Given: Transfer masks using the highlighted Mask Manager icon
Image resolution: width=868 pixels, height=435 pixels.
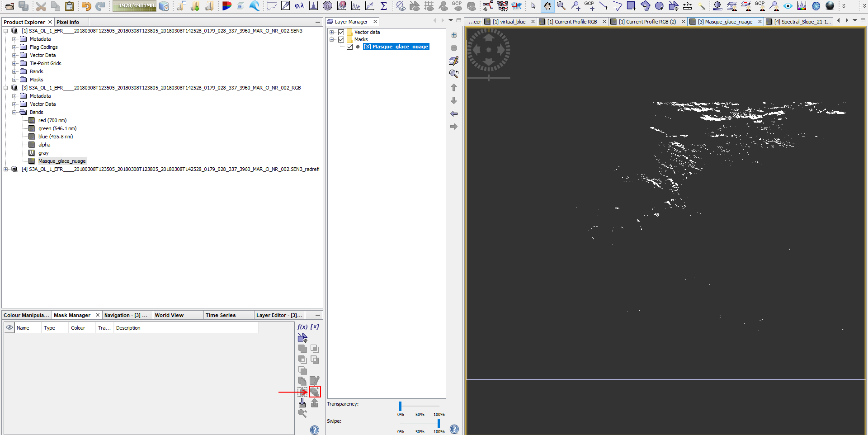Looking at the screenshot, I should coord(315,392).
